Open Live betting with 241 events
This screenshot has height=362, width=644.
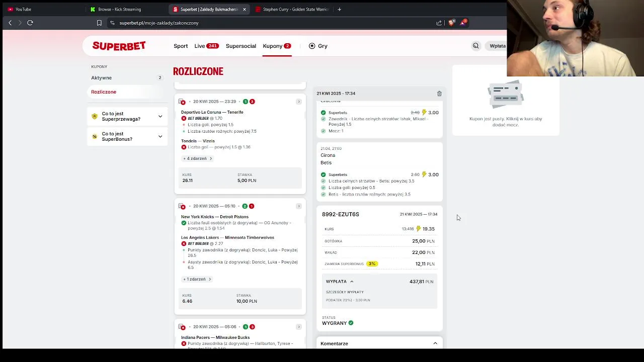click(x=206, y=46)
